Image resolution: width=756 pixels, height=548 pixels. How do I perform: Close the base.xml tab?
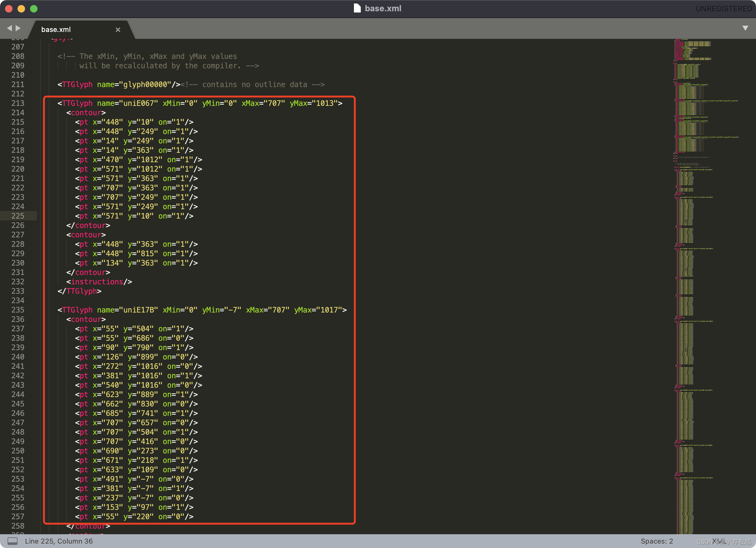point(118,30)
